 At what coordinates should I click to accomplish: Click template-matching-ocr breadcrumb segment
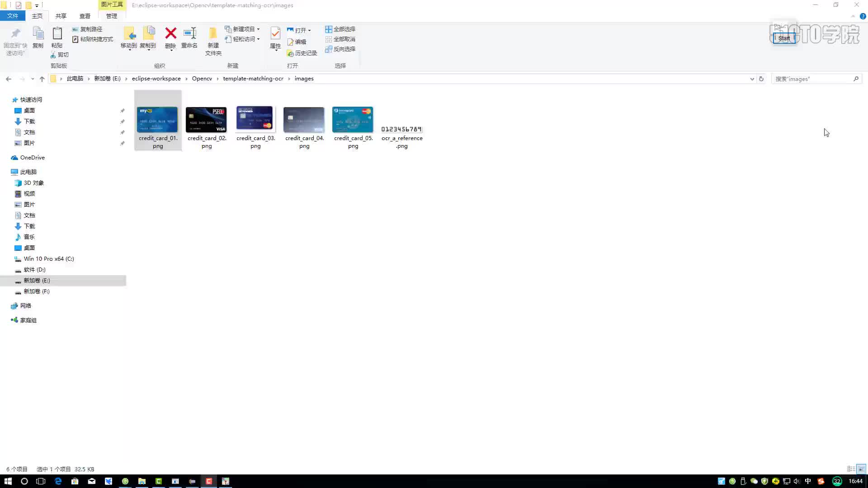(253, 79)
